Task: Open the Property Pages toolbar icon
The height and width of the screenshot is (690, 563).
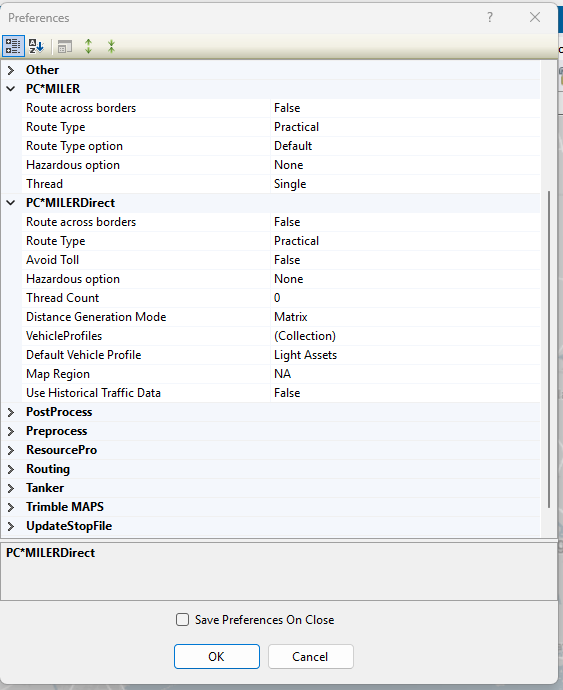Action: 65,46
